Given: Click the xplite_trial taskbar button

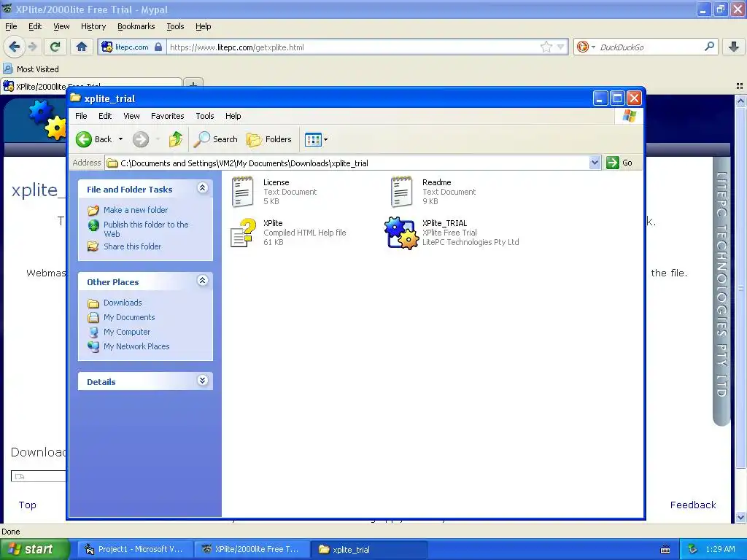Looking at the screenshot, I should (x=368, y=549).
